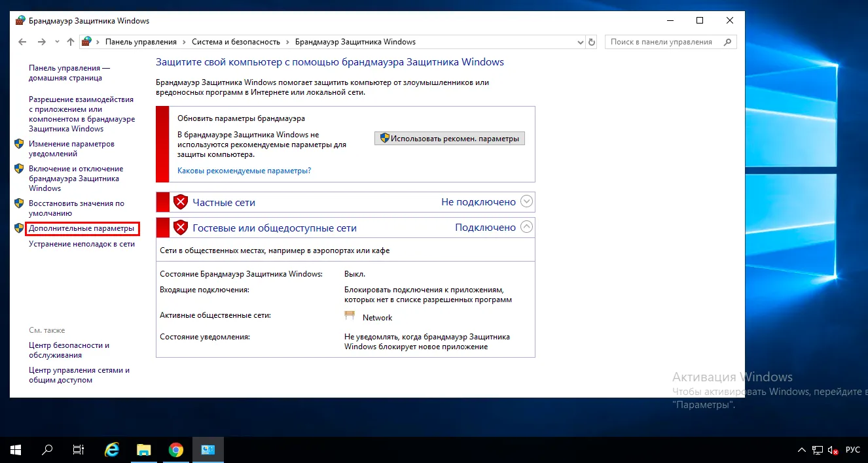Select Панель управления breadcrumb
The image size is (868, 463).
(141, 42)
